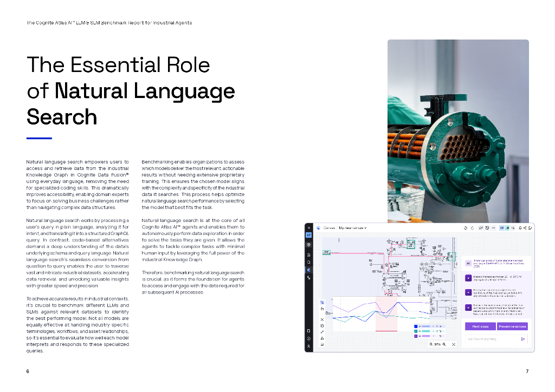Select the cursor select tool in canvas toolbar
This screenshot has height=392, width=555.
coord(322,303)
